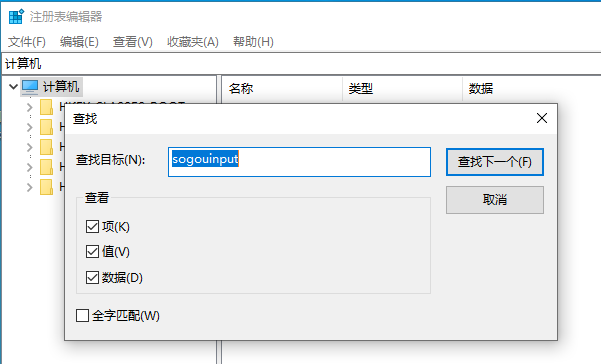Close the 查找 dialog
This screenshot has width=601, height=364.
(542, 118)
